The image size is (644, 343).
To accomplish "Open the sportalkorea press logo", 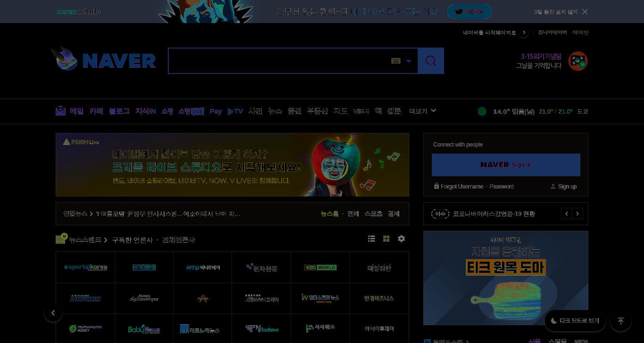I will [85, 268].
